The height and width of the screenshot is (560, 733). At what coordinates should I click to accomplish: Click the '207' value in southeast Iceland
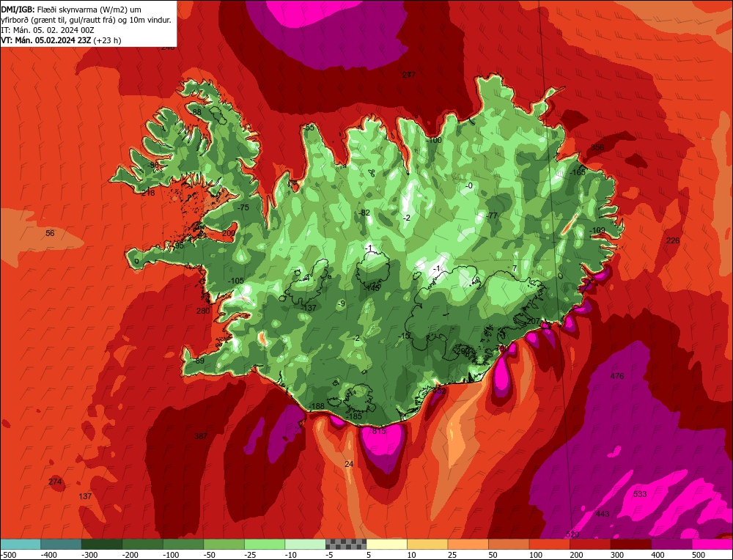click(x=534, y=321)
